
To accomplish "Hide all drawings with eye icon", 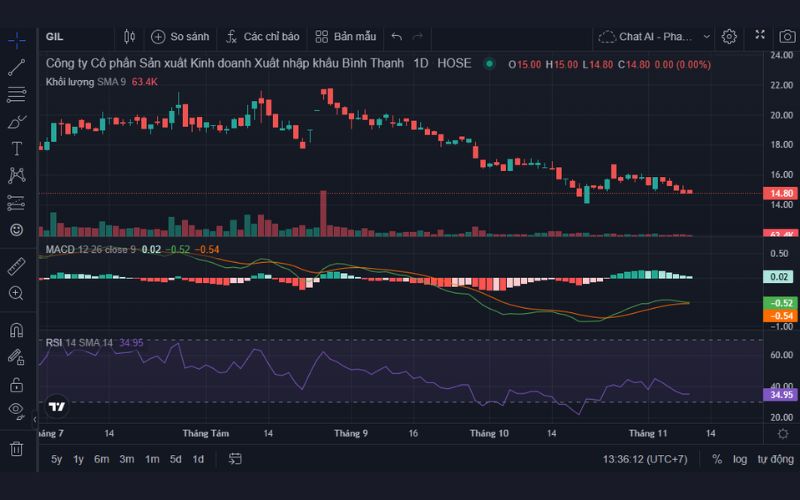I will coord(16,410).
